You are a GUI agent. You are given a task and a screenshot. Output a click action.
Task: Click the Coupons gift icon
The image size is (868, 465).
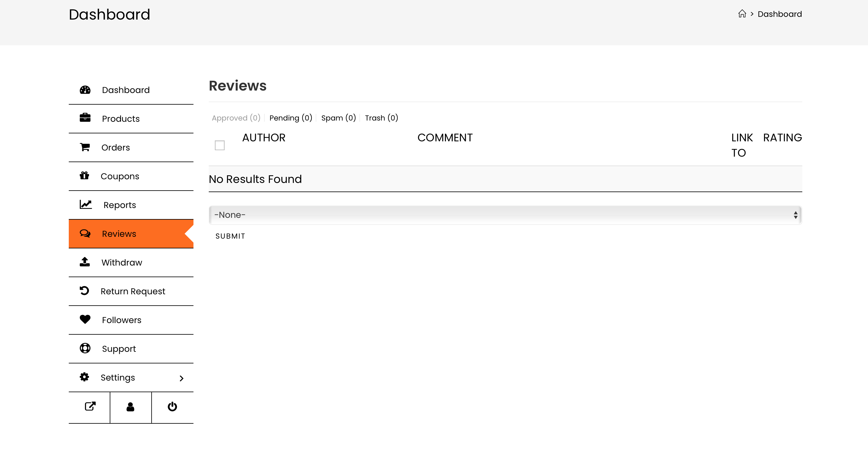[x=84, y=176]
